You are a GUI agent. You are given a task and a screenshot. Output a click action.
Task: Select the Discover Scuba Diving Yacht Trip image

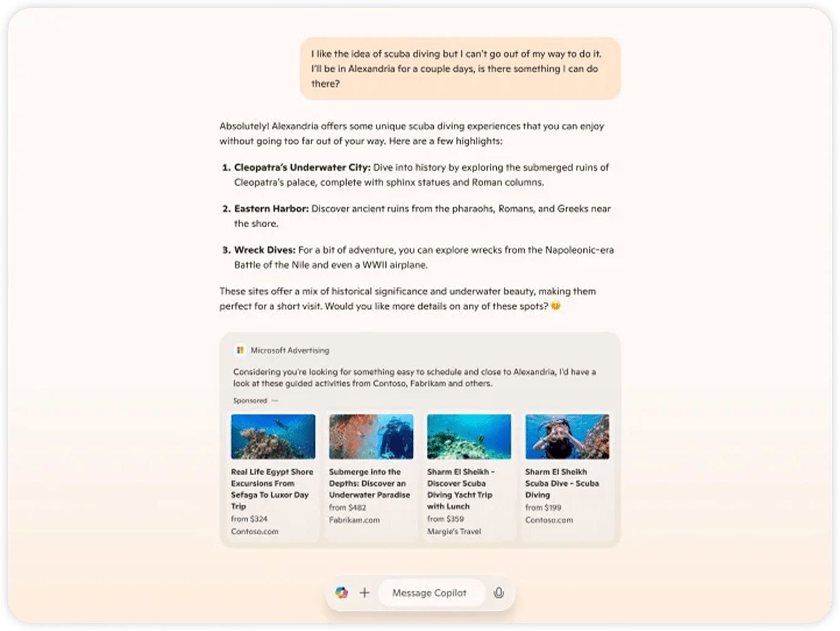(469, 436)
